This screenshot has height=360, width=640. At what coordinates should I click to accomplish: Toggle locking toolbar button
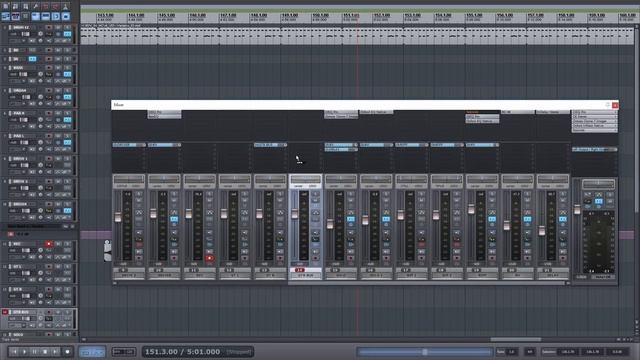pyautogui.click(x=65, y=16)
